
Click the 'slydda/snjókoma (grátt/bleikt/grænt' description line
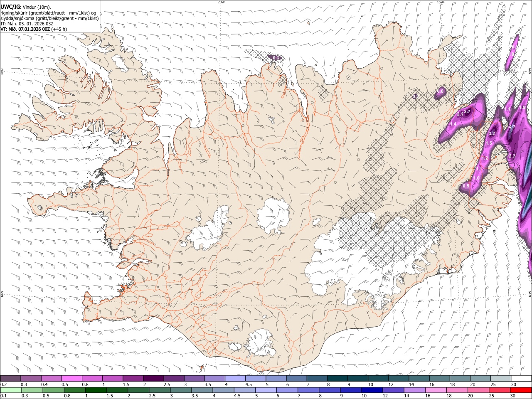pos(49,18)
